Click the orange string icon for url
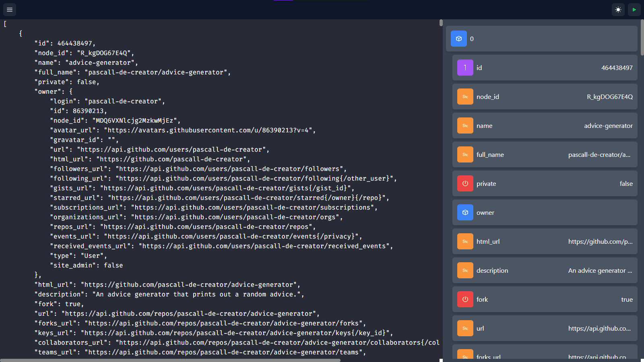Image resolution: width=644 pixels, height=362 pixels. pyautogui.click(x=465, y=328)
